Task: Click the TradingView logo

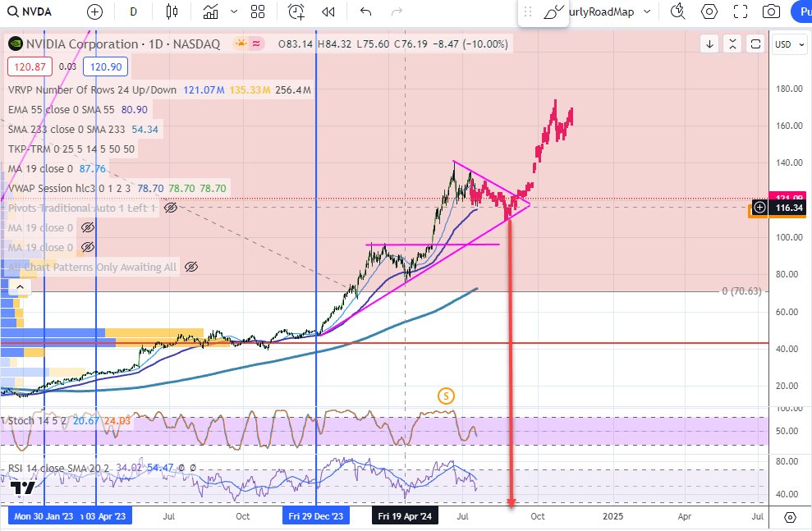Action: pos(23,488)
